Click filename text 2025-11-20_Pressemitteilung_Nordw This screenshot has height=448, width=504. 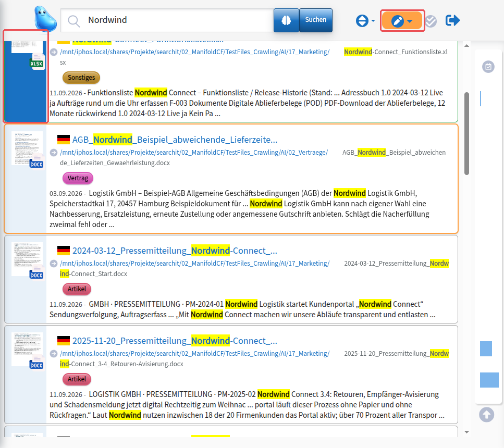tap(396, 353)
